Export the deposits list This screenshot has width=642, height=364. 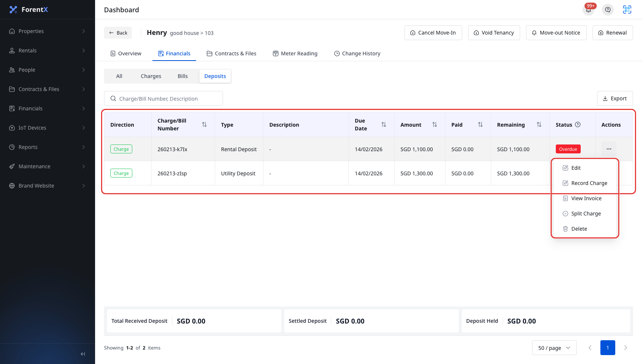click(615, 98)
